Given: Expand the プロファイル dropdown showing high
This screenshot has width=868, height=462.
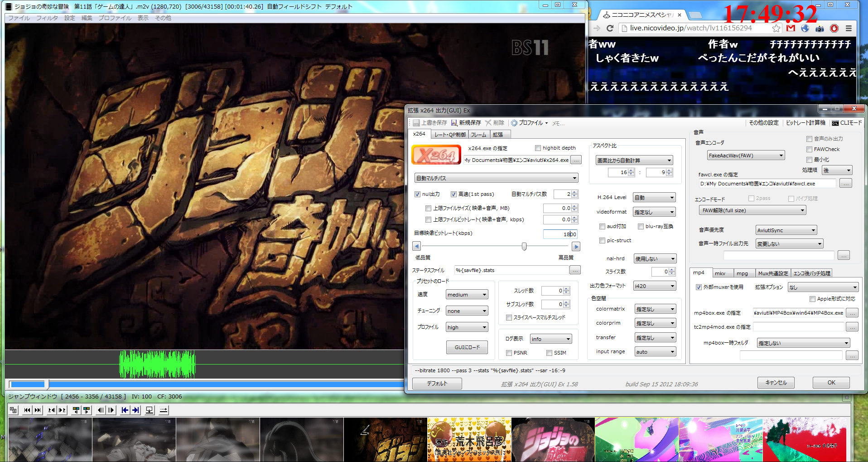Looking at the screenshot, I should point(467,327).
